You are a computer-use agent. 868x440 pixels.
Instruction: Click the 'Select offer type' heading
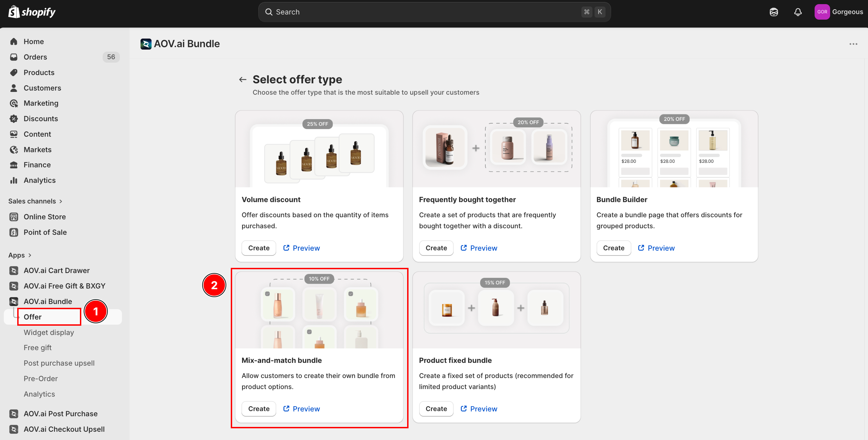(297, 80)
